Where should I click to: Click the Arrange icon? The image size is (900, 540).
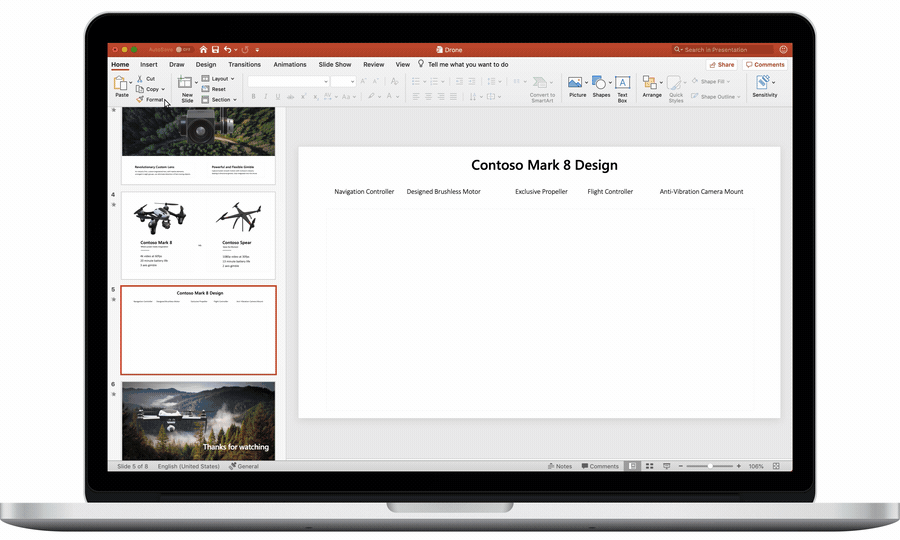click(651, 85)
